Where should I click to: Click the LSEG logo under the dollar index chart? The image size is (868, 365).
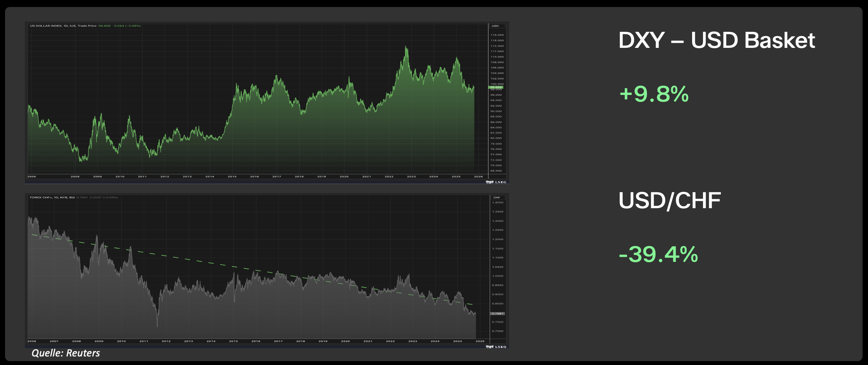[496, 182]
